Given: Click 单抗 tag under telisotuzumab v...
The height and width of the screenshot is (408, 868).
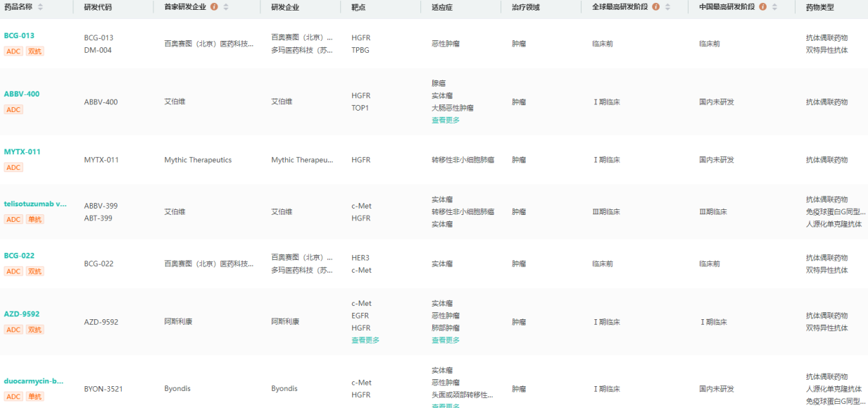Looking at the screenshot, I should click(35, 219).
